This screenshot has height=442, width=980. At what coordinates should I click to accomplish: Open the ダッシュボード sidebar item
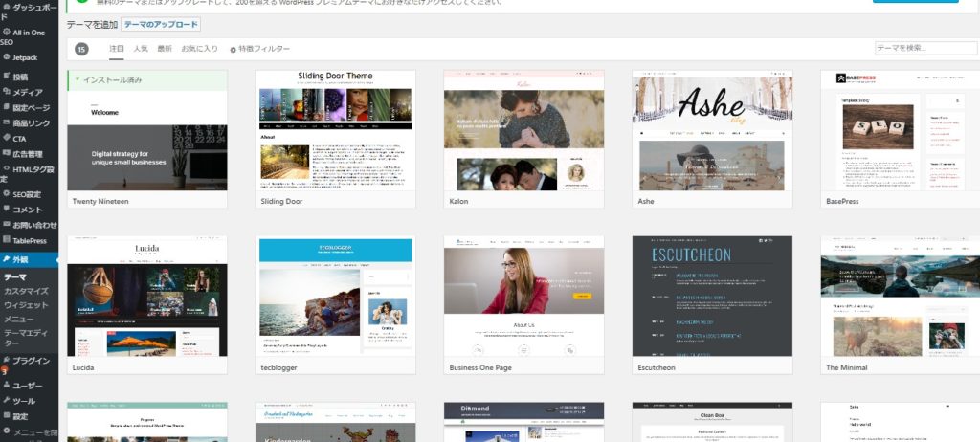coord(30,11)
